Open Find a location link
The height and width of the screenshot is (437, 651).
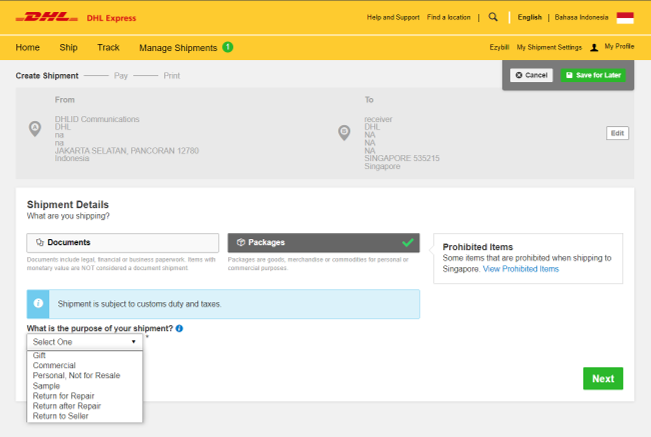pos(448,17)
